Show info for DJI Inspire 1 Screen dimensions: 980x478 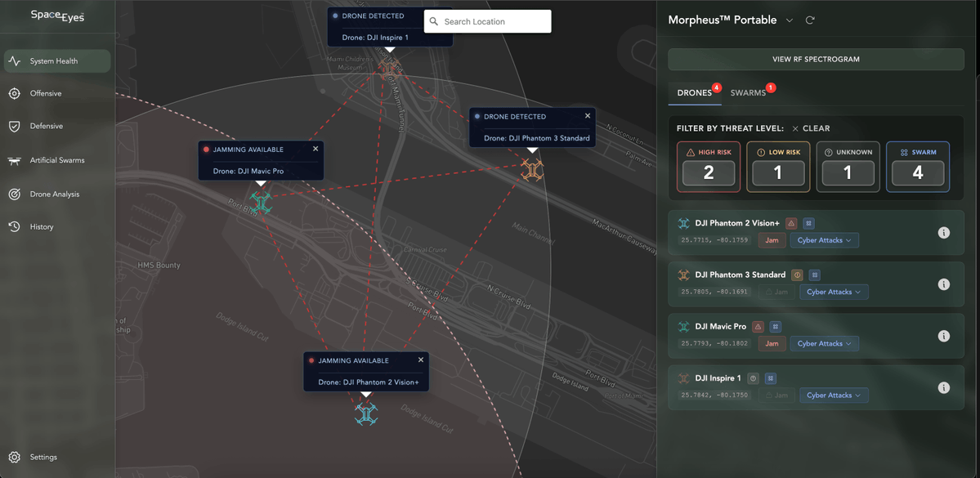(944, 388)
